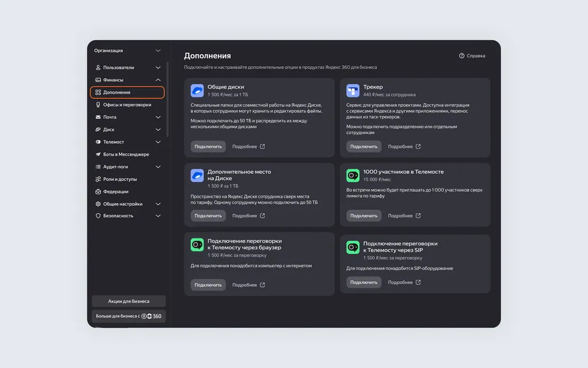Click the Телемост через SIP card icon
Viewport: 588px width, 368px height.
point(353,247)
